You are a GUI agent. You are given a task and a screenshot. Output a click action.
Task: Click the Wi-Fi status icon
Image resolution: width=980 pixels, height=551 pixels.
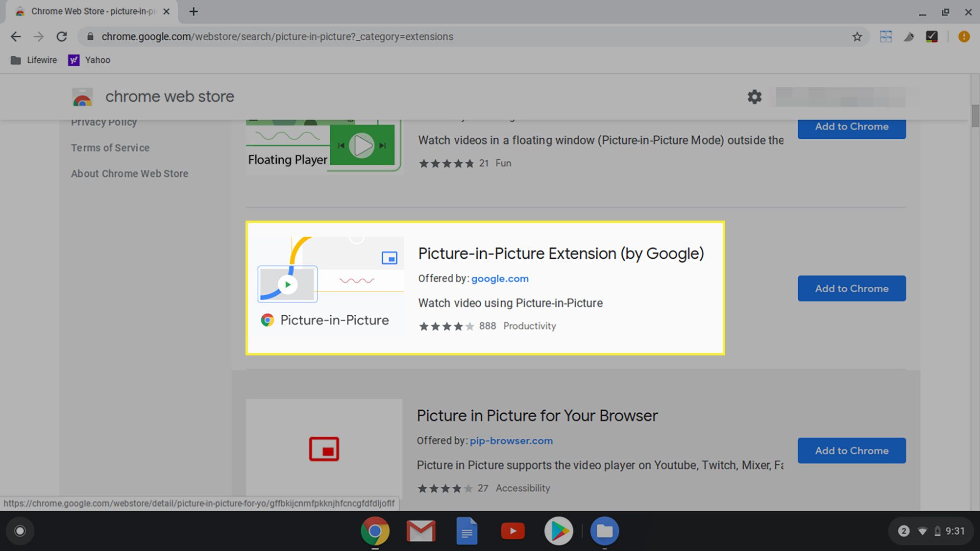point(922,531)
